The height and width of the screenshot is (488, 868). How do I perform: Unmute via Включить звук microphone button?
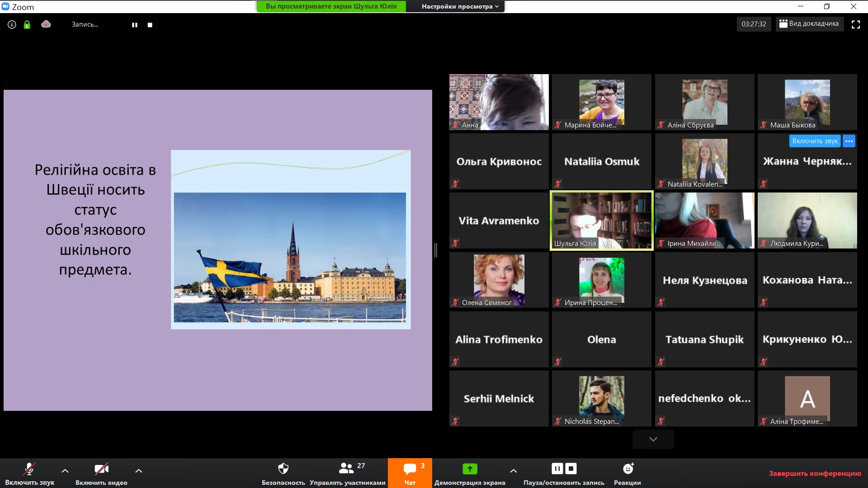tap(30, 473)
